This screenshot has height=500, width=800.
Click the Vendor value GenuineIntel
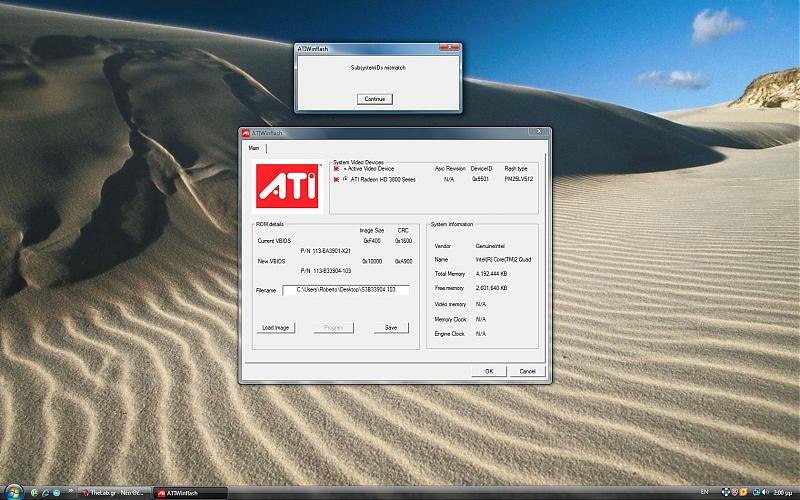pos(490,246)
